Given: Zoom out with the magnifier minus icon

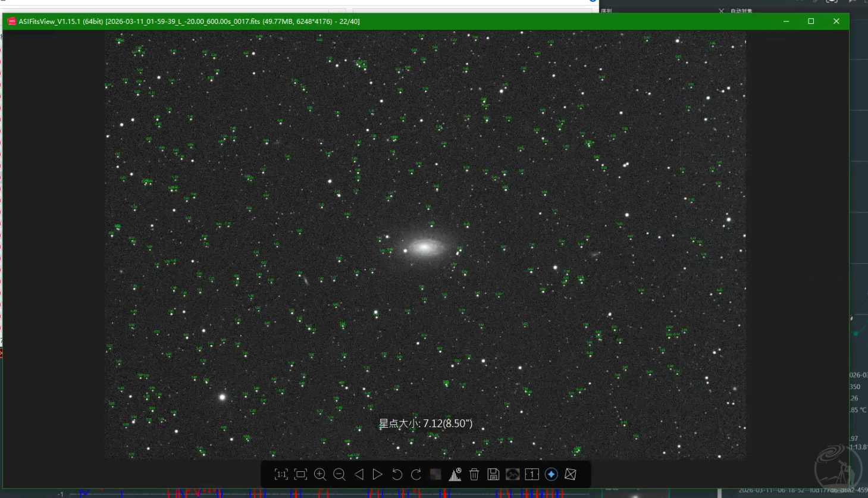Looking at the screenshot, I should click(x=339, y=474).
